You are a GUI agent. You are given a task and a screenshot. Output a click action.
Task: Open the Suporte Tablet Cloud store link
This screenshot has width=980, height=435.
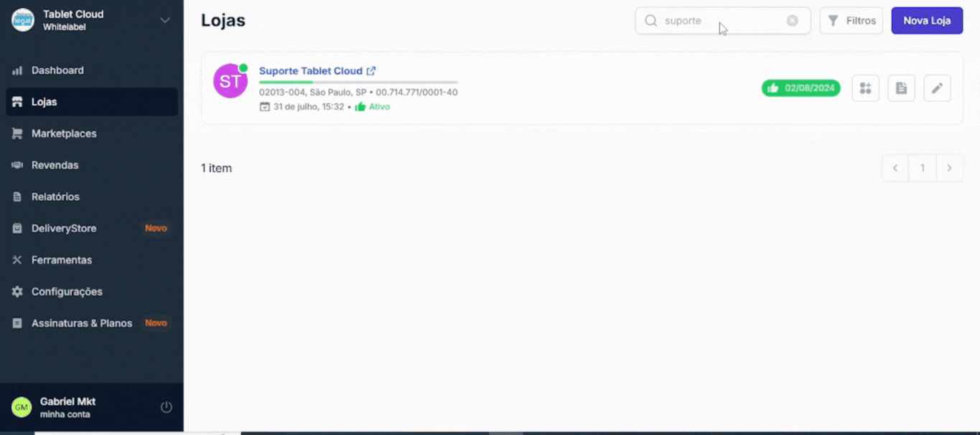[x=311, y=71]
